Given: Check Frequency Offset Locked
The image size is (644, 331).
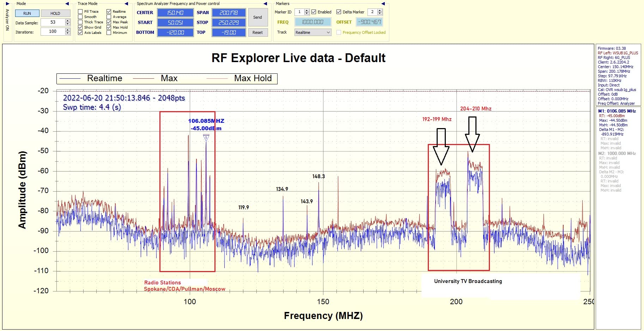Looking at the screenshot, I should point(339,32).
